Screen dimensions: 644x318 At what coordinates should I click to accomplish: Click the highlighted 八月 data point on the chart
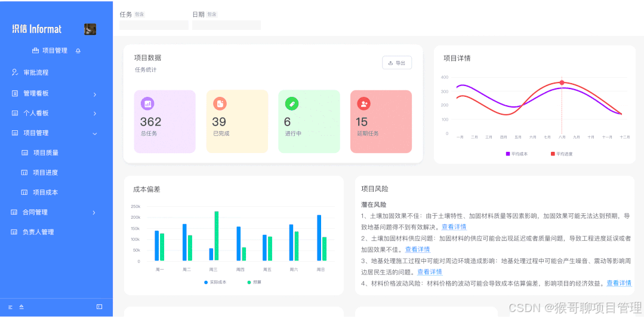[x=562, y=82]
